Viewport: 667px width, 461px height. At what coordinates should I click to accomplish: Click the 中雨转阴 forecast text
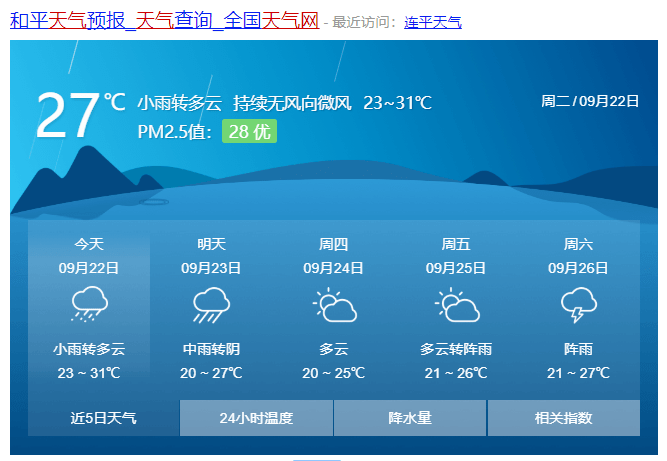[x=211, y=349]
